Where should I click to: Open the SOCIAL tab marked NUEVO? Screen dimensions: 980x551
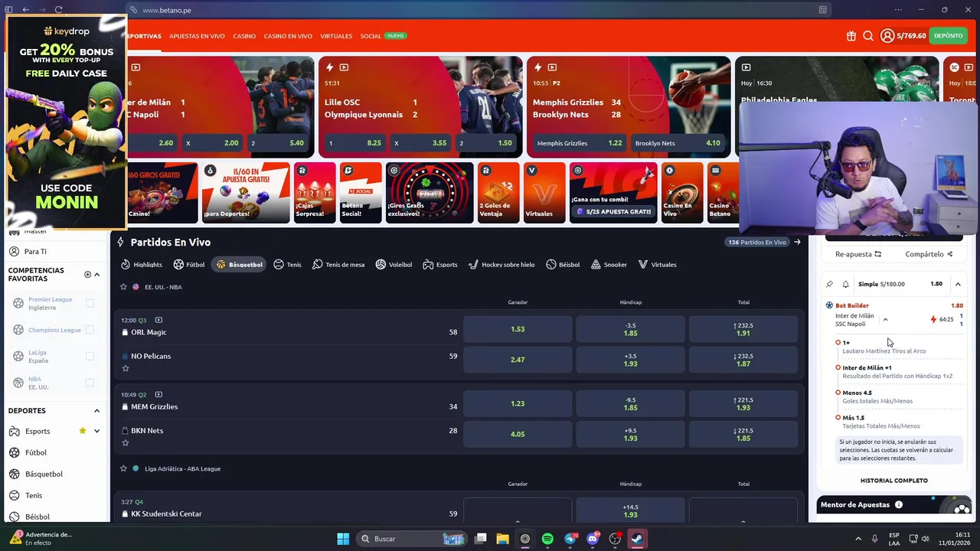pyautogui.click(x=383, y=36)
